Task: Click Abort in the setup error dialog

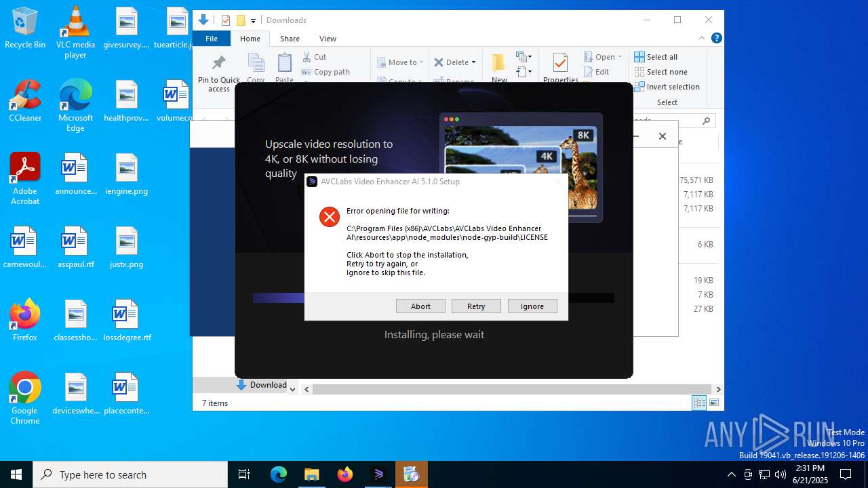Action: pos(420,306)
